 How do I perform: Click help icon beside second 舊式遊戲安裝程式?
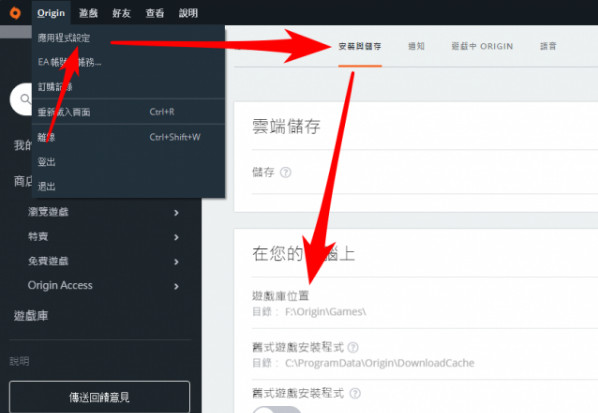click(355, 393)
